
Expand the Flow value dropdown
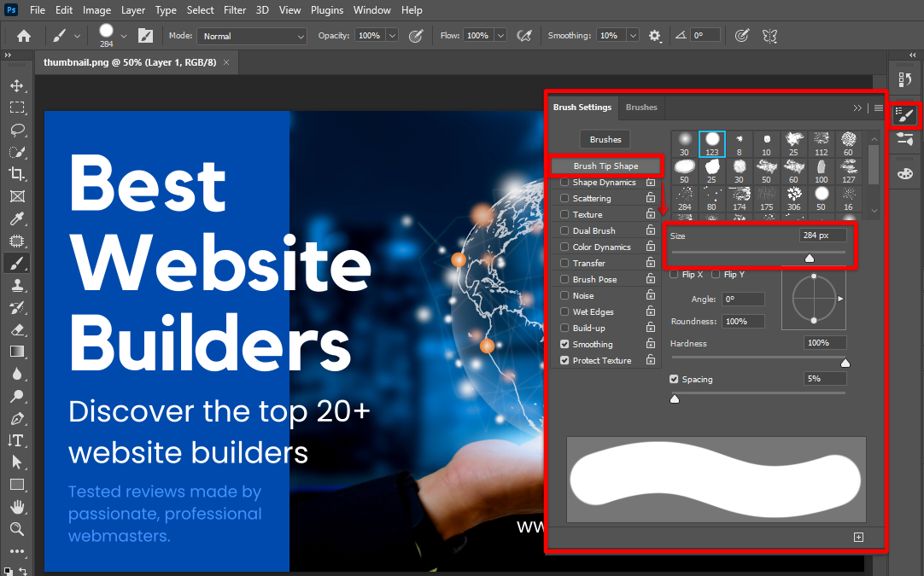500,36
